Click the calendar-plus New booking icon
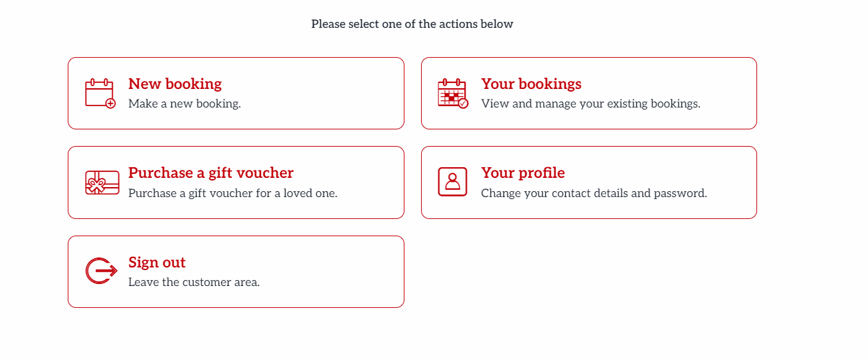The image size is (868, 359). [x=100, y=94]
